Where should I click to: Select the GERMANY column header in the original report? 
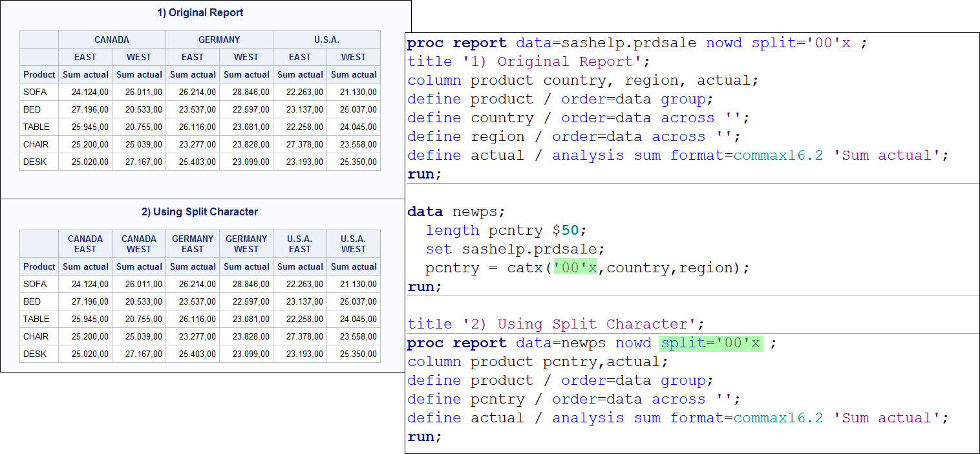click(219, 39)
